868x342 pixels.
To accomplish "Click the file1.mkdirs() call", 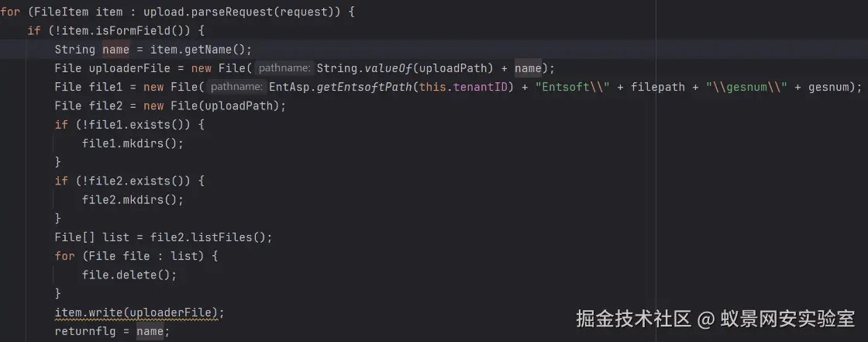I will pyautogui.click(x=133, y=143).
